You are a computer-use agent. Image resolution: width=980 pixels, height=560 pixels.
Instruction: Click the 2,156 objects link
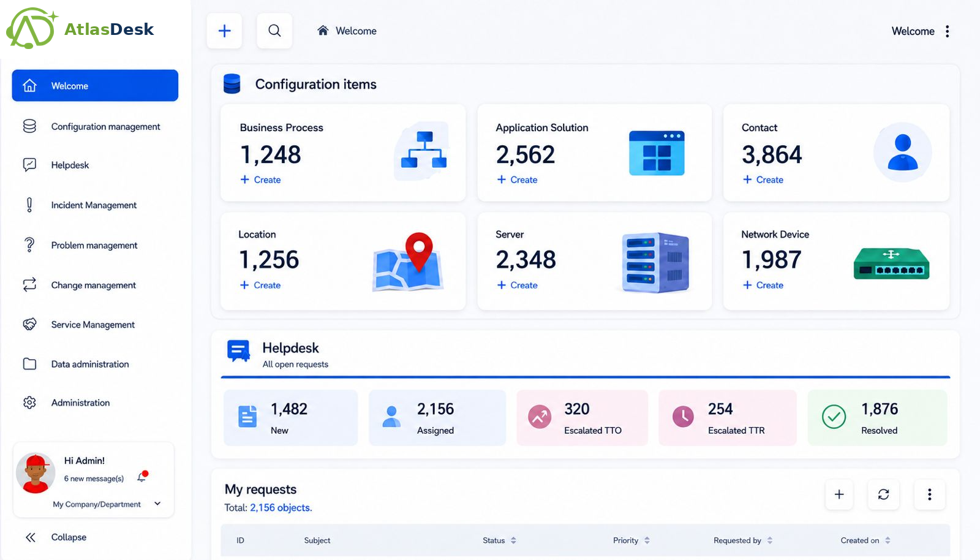(281, 508)
